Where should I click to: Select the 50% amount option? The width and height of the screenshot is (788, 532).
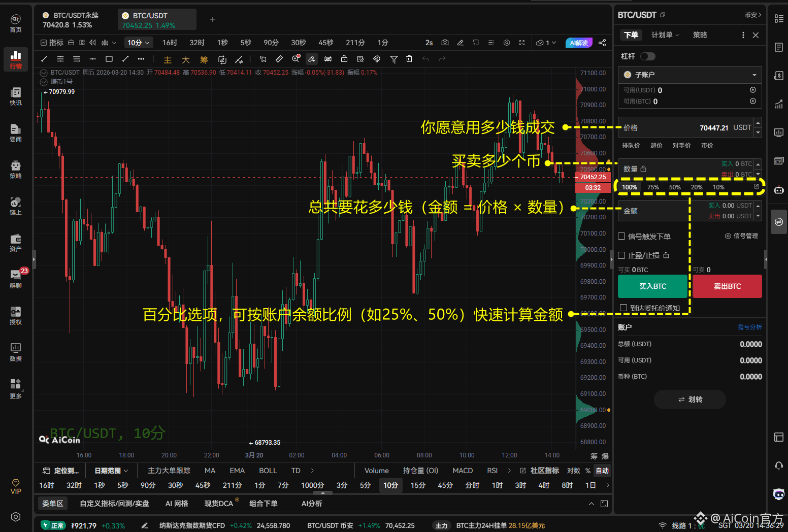pos(674,187)
